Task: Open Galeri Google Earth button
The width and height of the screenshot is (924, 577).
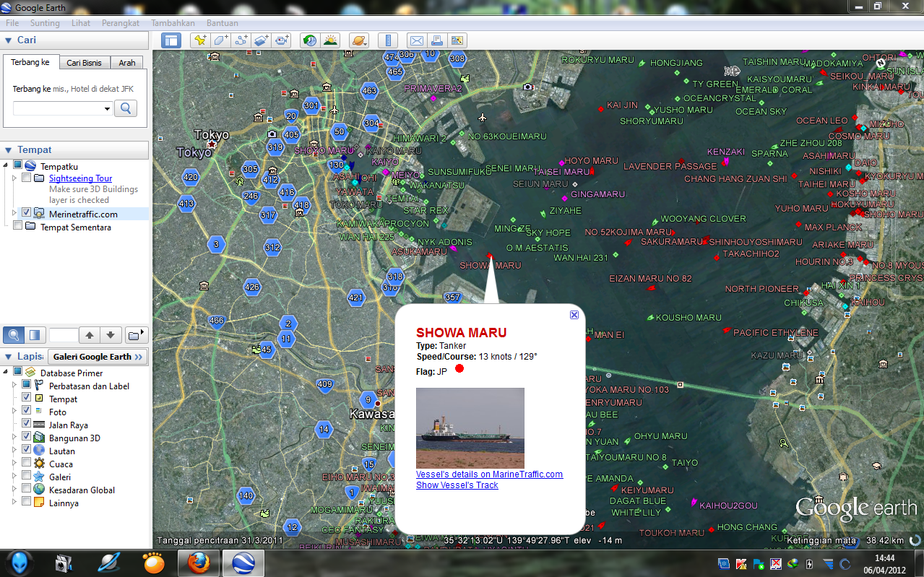Action: pos(98,357)
